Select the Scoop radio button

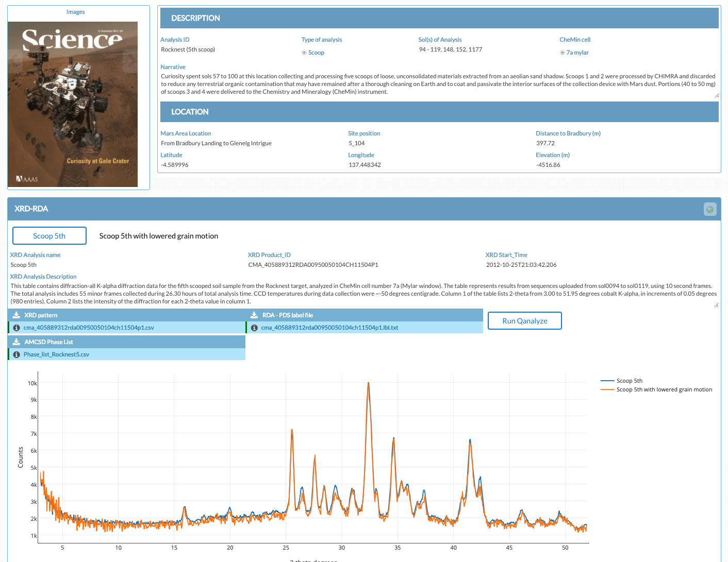click(x=304, y=53)
